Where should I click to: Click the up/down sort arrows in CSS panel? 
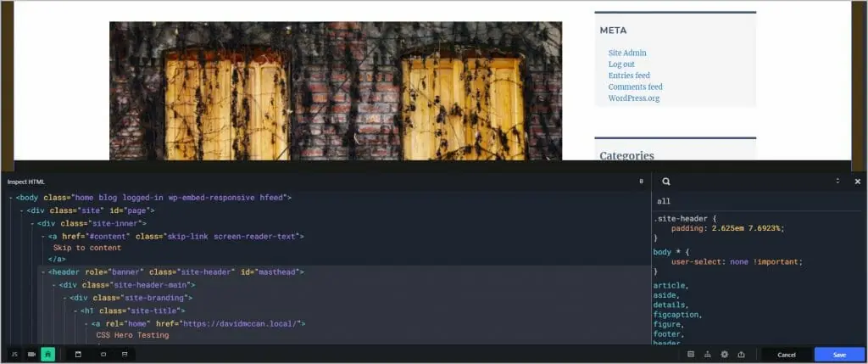[x=837, y=181]
